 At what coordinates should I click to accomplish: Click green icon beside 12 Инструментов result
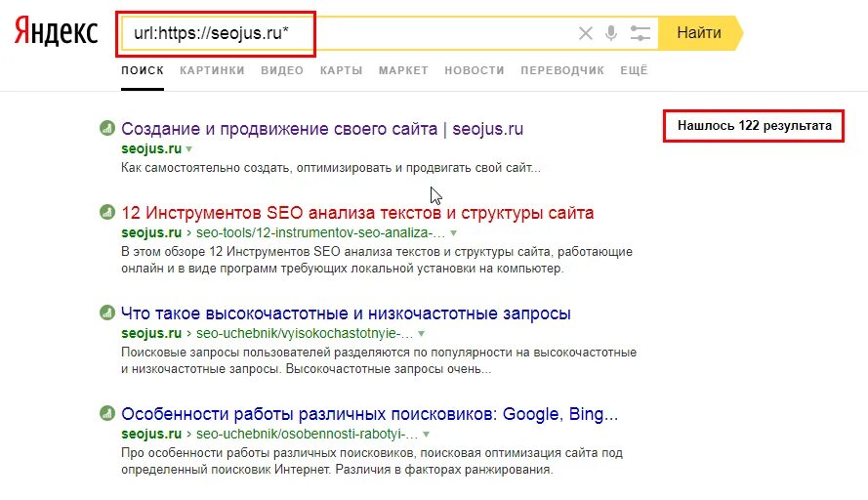click(106, 212)
